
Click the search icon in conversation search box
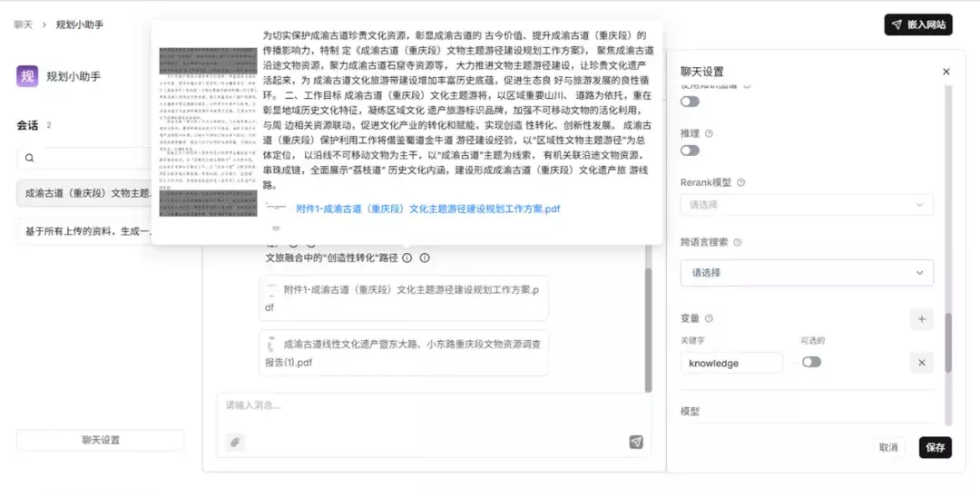pos(30,158)
